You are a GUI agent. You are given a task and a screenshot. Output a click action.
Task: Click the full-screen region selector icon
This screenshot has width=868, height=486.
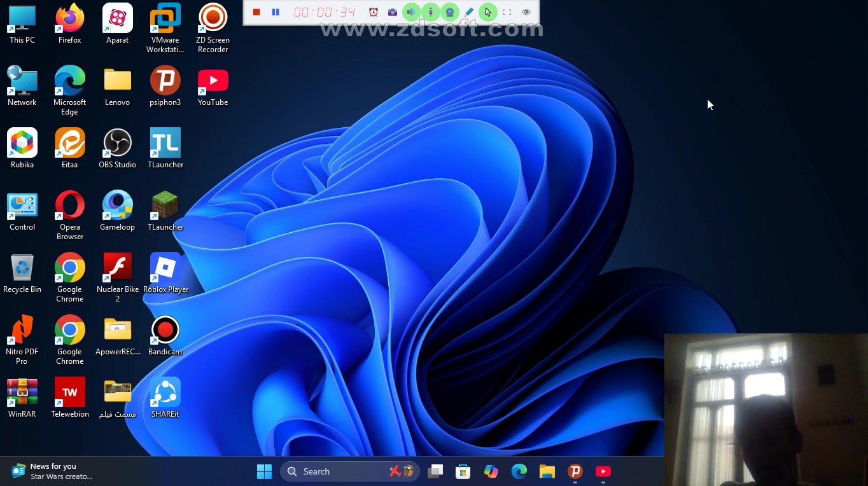pyautogui.click(x=507, y=12)
